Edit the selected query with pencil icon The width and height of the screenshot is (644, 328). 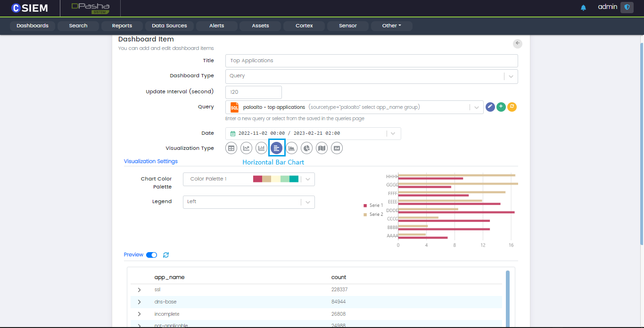coord(490,107)
